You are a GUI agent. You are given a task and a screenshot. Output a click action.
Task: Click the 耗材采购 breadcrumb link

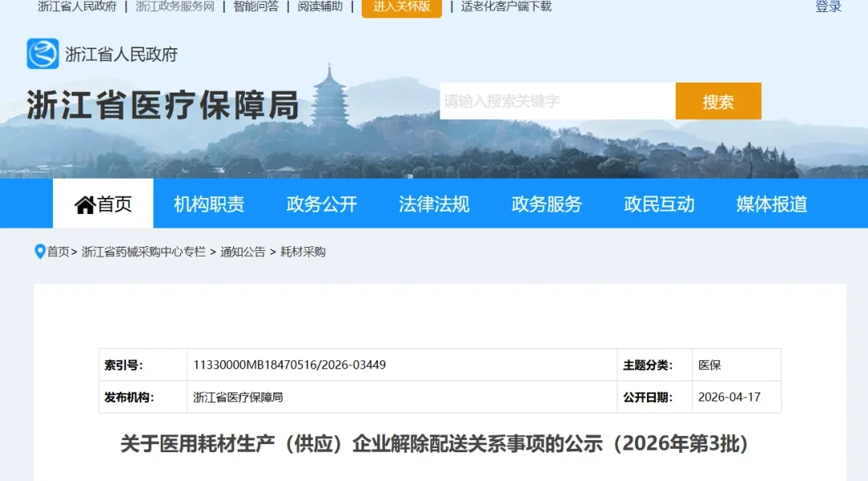303,252
